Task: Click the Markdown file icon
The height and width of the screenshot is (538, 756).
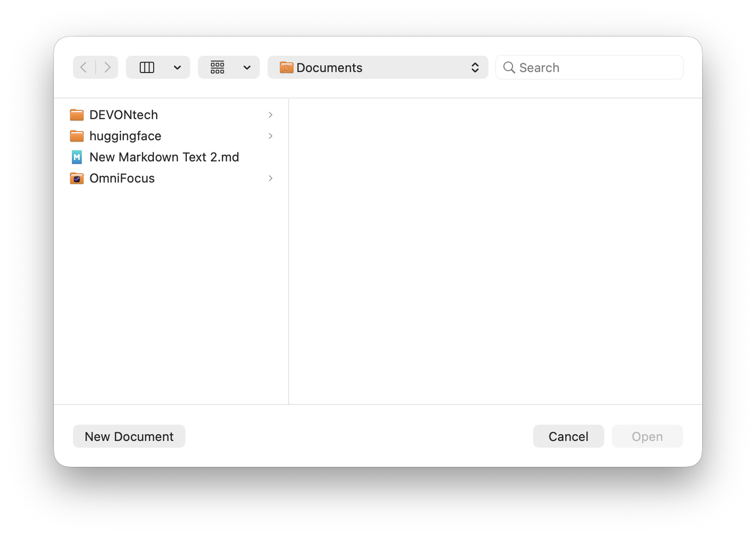Action: [x=77, y=157]
